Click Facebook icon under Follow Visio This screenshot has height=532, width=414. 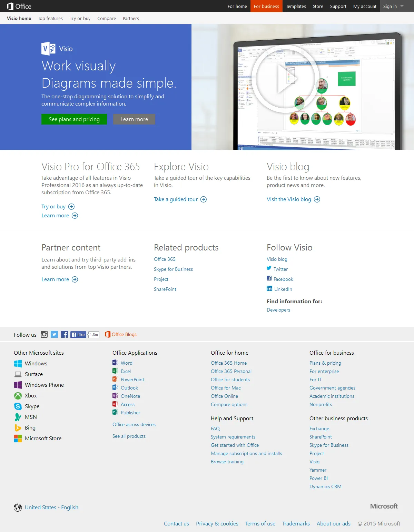point(269,278)
